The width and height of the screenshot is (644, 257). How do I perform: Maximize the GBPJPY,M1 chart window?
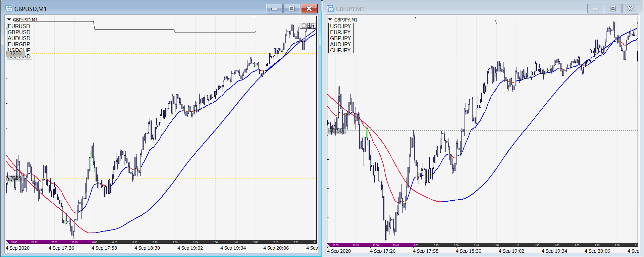(x=613, y=9)
